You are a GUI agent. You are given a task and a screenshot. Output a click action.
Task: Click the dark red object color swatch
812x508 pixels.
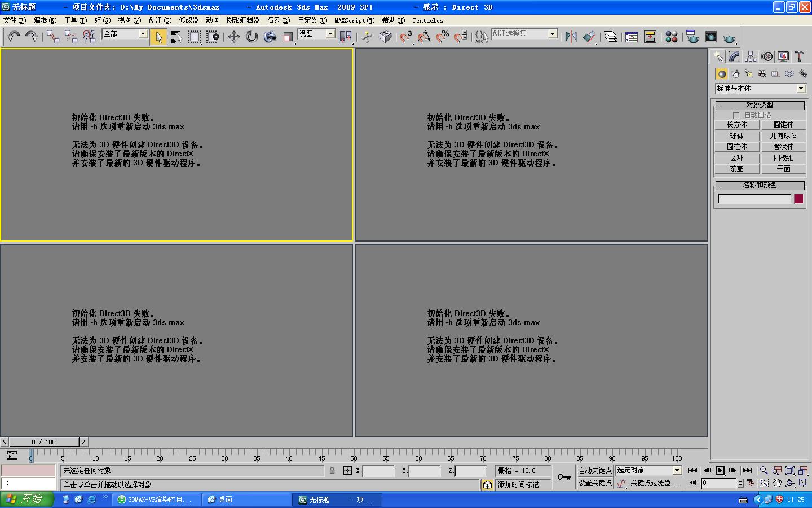point(798,199)
